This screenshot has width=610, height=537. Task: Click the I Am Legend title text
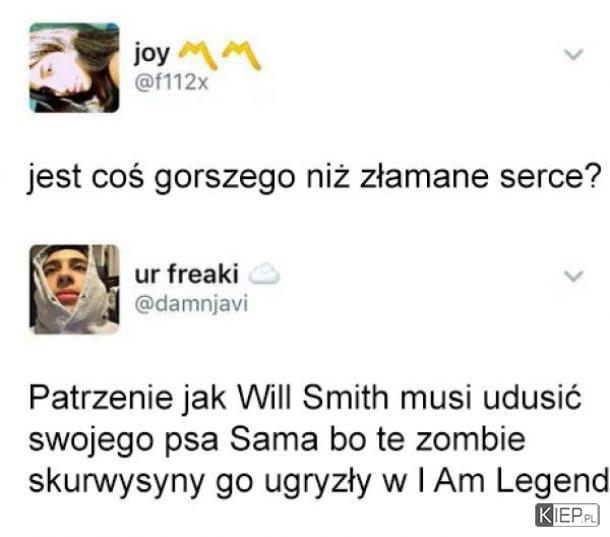pos(511,481)
